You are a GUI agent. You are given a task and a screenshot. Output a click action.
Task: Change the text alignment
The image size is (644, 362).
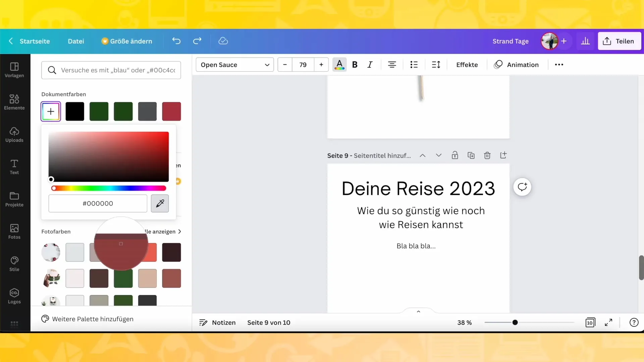click(392, 65)
